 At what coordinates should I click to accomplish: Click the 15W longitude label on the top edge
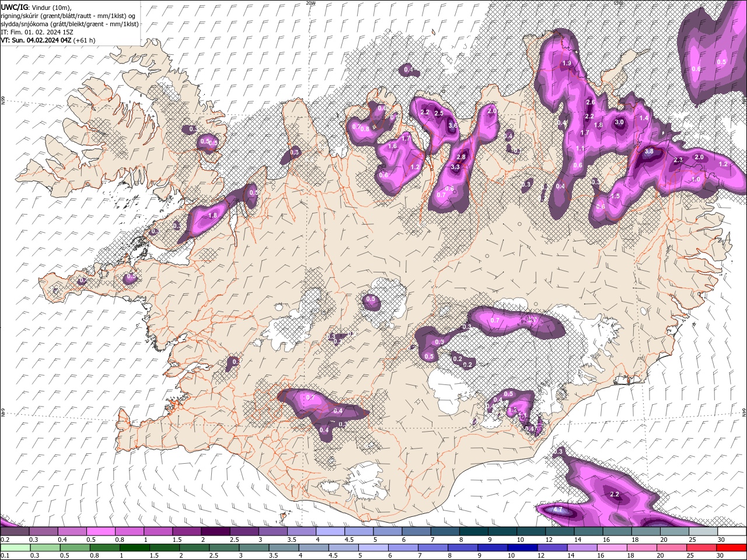point(618,3)
